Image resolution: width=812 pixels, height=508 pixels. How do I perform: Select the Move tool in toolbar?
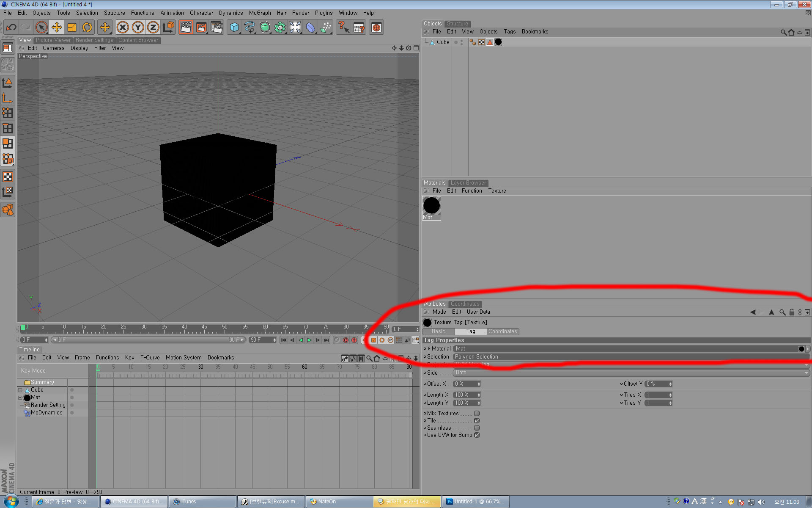57,28
